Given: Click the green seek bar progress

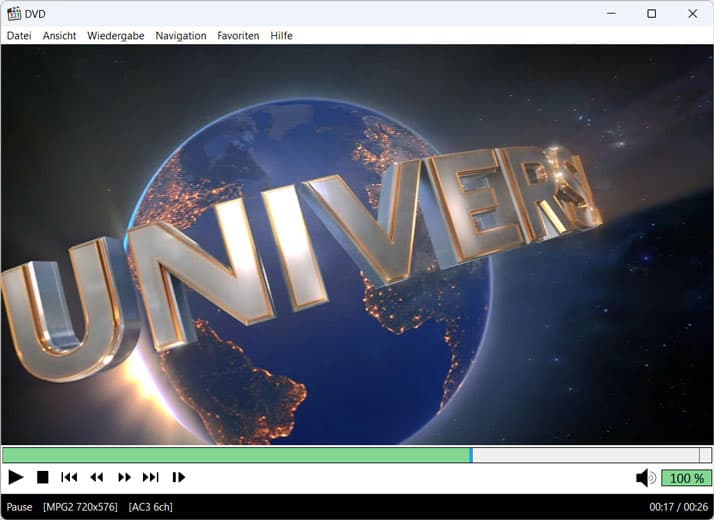Looking at the screenshot, I should (x=236, y=455).
